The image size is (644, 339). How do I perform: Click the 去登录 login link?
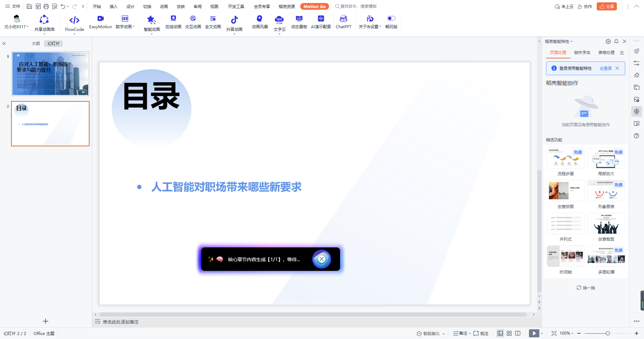(605, 68)
